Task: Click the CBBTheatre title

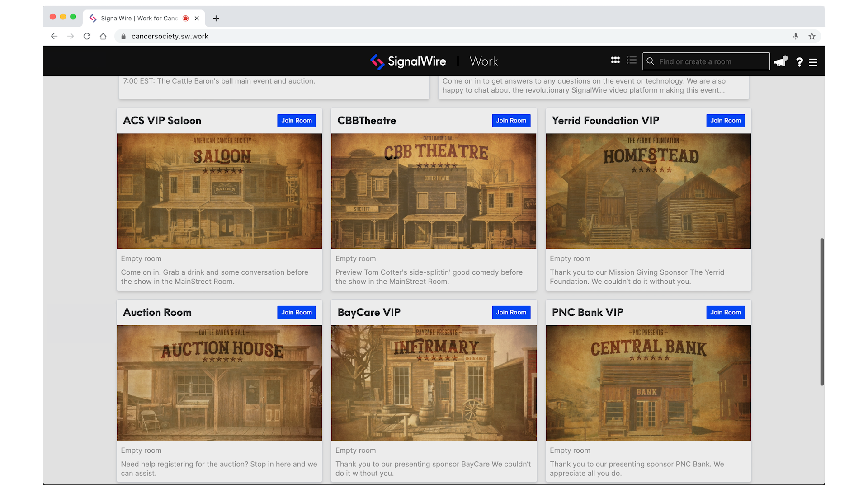Action: [367, 121]
